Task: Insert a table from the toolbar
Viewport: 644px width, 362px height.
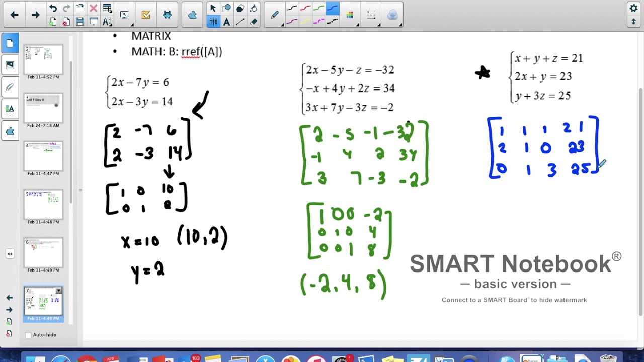Action: (x=107, y=9)
